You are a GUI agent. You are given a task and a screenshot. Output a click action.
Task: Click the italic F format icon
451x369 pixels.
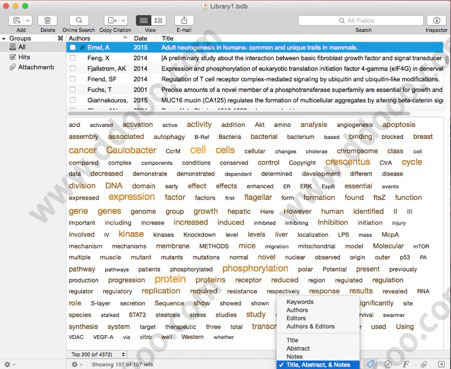406,364
